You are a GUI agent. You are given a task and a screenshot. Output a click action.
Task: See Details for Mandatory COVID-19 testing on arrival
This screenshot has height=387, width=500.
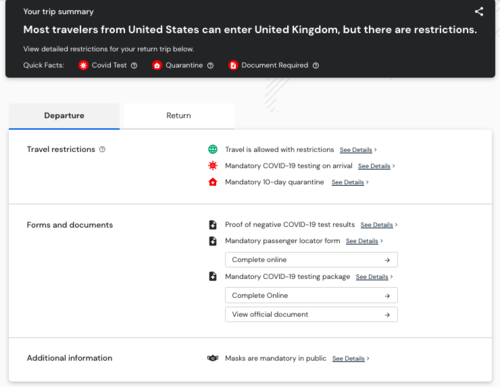pyautogui.click(x=374, y=166)
